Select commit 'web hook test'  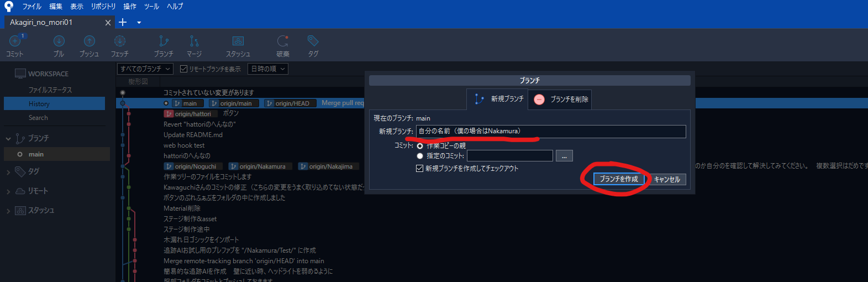click(x=184, y=145)
